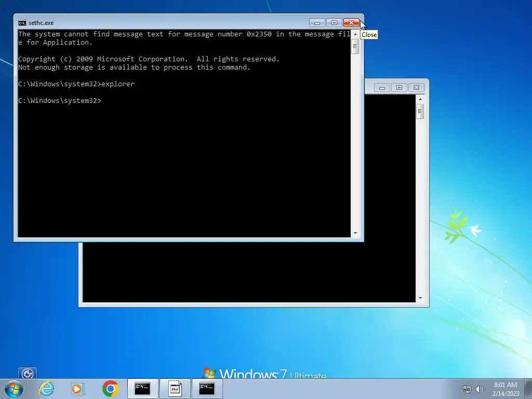Click the typed 'explorer' command text
Image resolution: width=532 pixels, height=399 pixels.
(118, 84)
